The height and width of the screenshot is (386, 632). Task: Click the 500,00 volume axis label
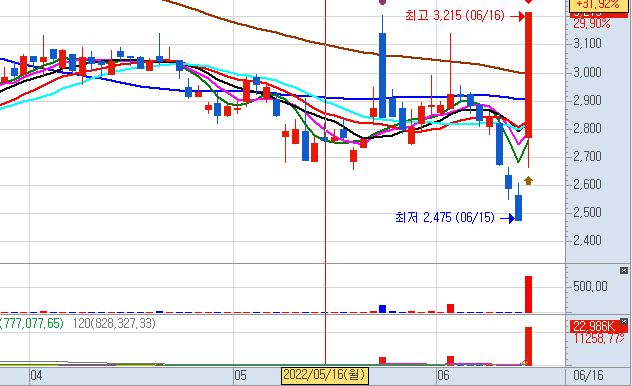[590, 286]
